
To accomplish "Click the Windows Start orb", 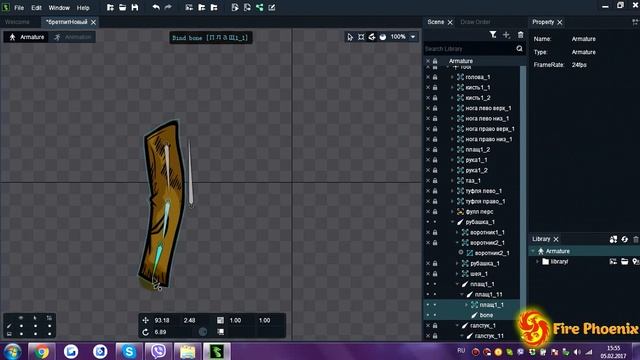I will 12,351.
